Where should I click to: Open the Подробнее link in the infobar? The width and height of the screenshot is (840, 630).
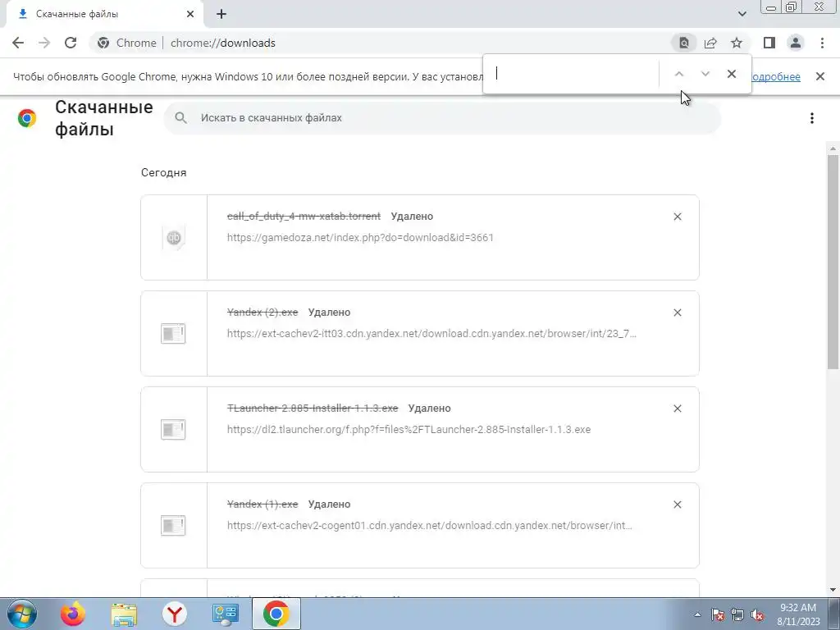click(776, 76)
